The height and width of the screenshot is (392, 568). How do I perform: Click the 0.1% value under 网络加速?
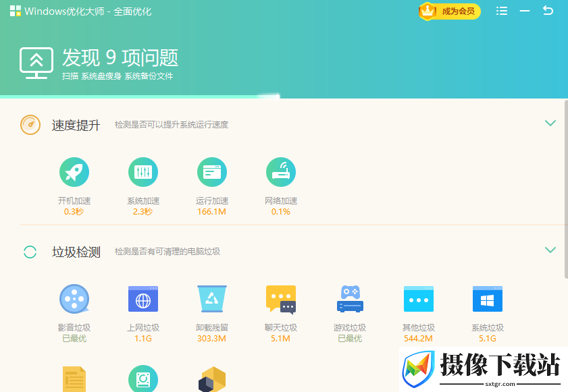pyautogui.click(x=281, y=212)
